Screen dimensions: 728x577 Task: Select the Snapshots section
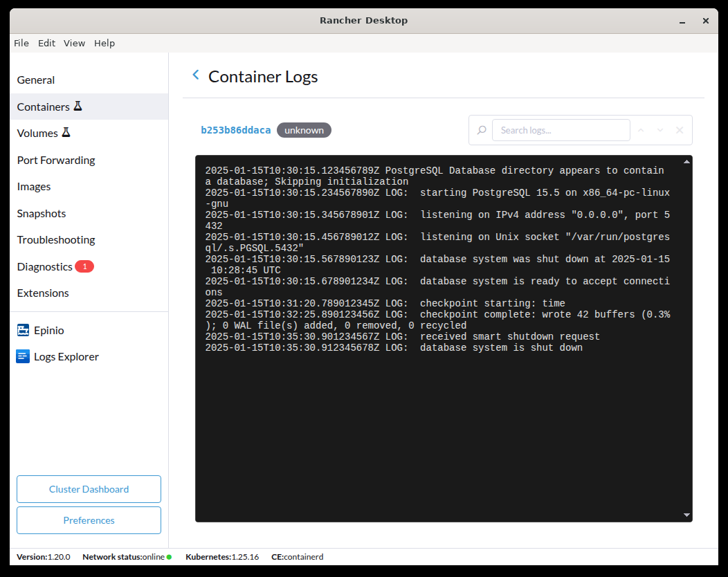(42, 213)
